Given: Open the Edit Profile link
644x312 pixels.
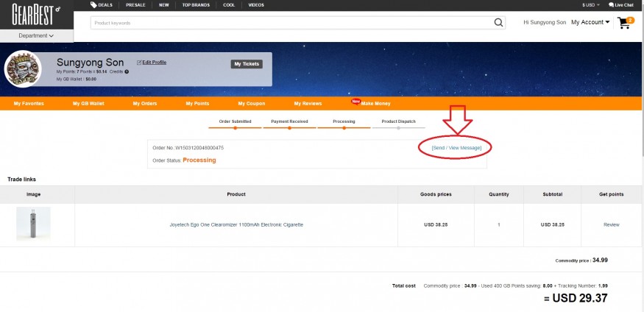Looking at the screenshot, I should pyautogui.click(x=152, y=63).
